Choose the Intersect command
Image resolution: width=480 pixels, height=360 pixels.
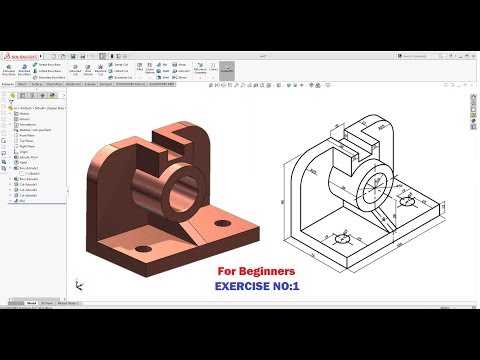[x=181, y=71]
